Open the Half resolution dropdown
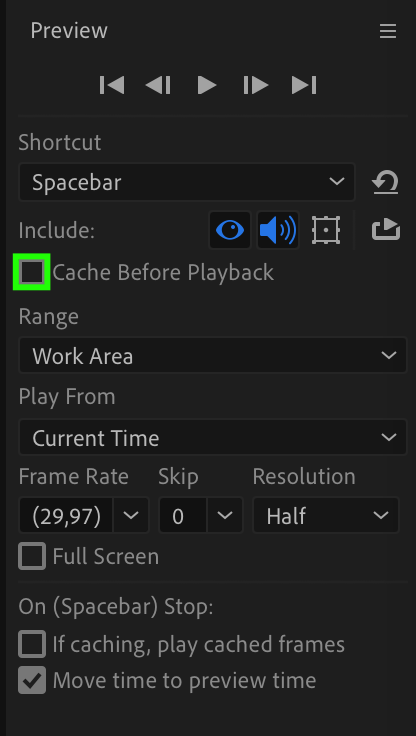 click(326, 515)
